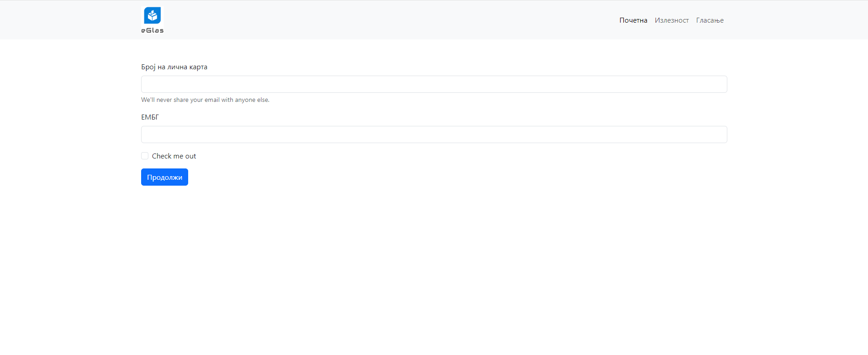Switch to the voting tab Гласање
Screen dimensions: 868x355
(x=710, y=20)
